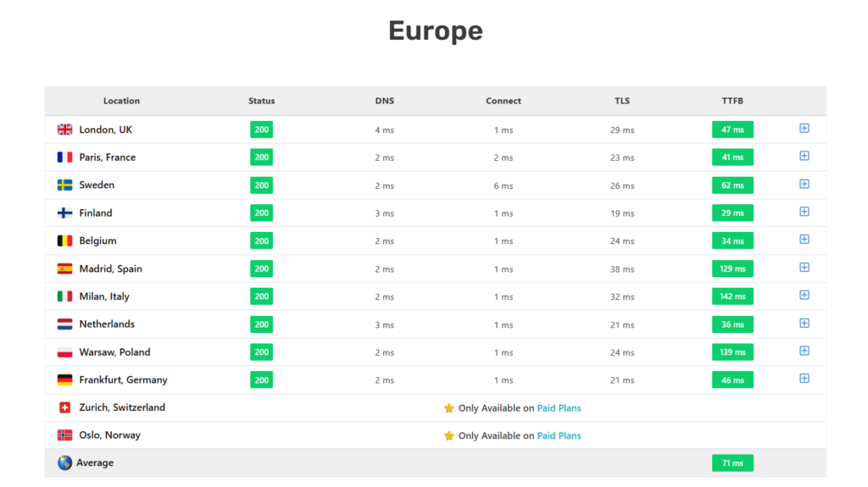
Task: Click the Switzerland flag icon
Action: point(64,407)
